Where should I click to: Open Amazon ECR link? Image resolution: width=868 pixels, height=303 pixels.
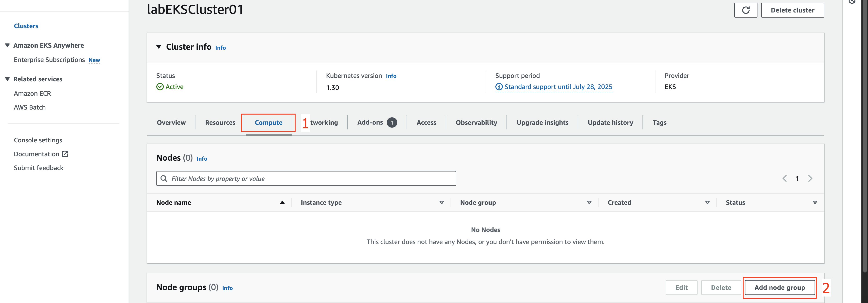pos(32,93)
